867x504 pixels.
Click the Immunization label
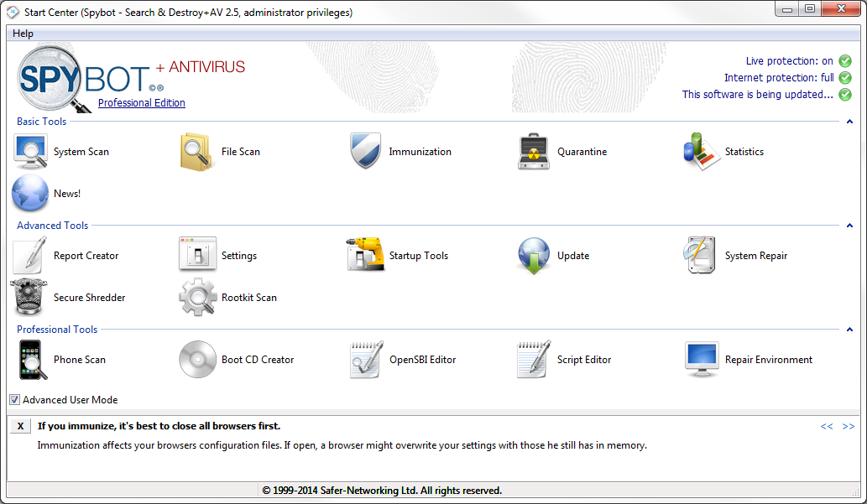(x=420, y=152)
